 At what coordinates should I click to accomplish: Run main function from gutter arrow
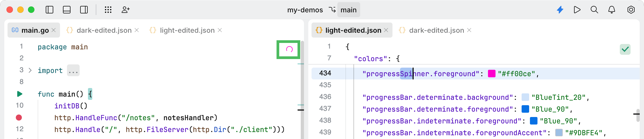(19, 94)
